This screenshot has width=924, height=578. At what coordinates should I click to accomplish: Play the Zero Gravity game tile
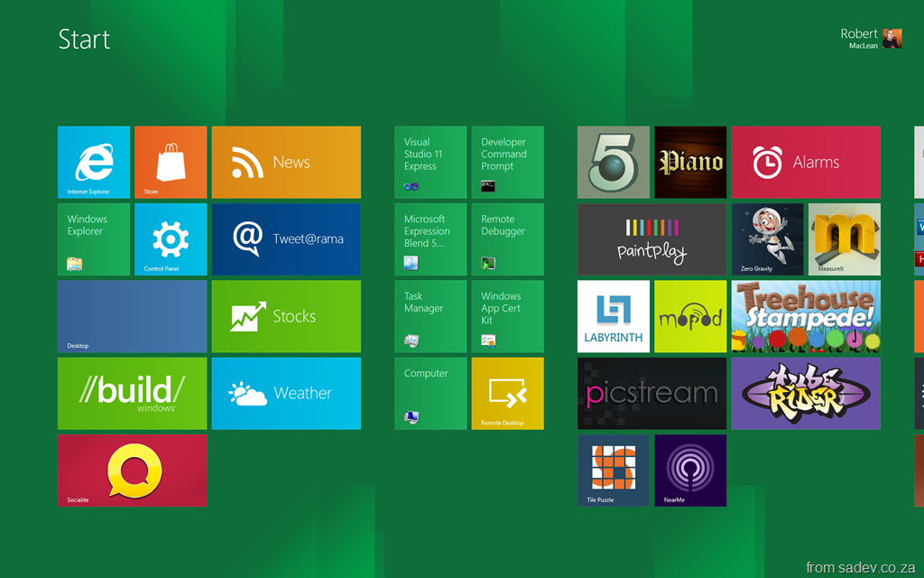[x=767, y=239]
